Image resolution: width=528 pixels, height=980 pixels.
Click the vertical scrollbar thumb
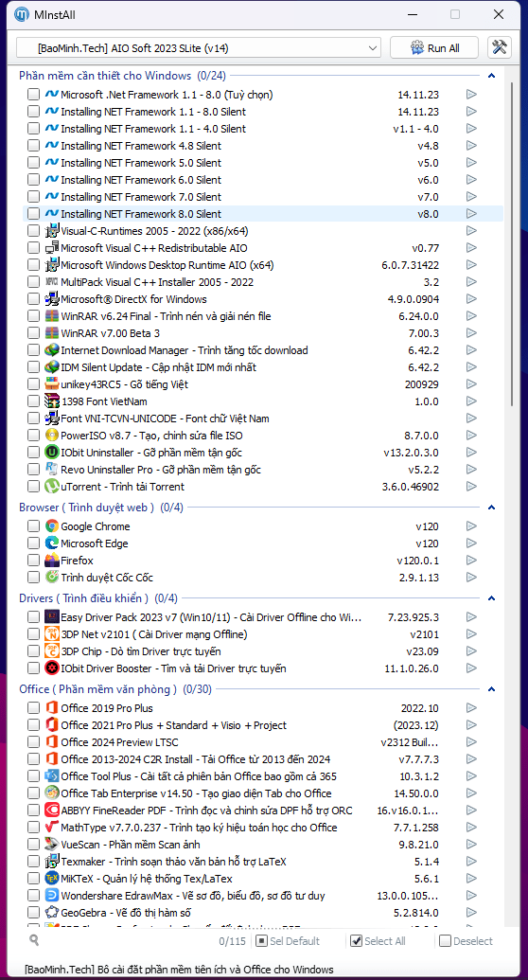[514, 243]
